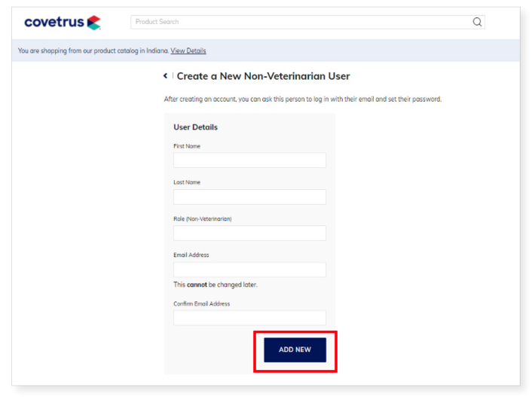Click the User Details section heading
Screen dimensions: 532x397
[195, 127]
